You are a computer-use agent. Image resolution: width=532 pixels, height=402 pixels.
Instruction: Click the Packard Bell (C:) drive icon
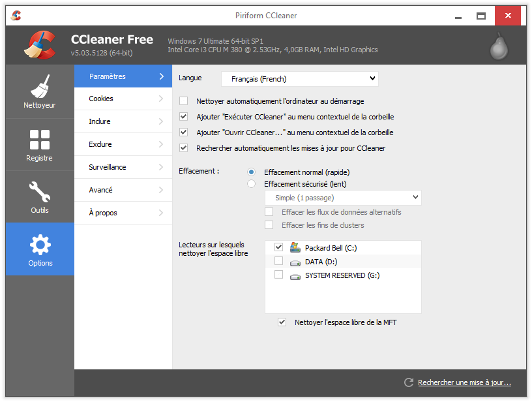click(295, 247)
